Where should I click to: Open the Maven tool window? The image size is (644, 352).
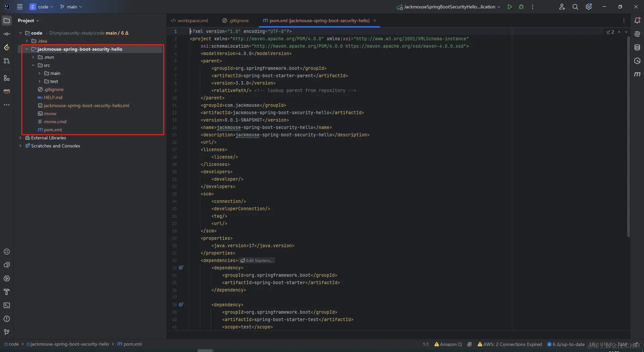[x=637, y=74]
